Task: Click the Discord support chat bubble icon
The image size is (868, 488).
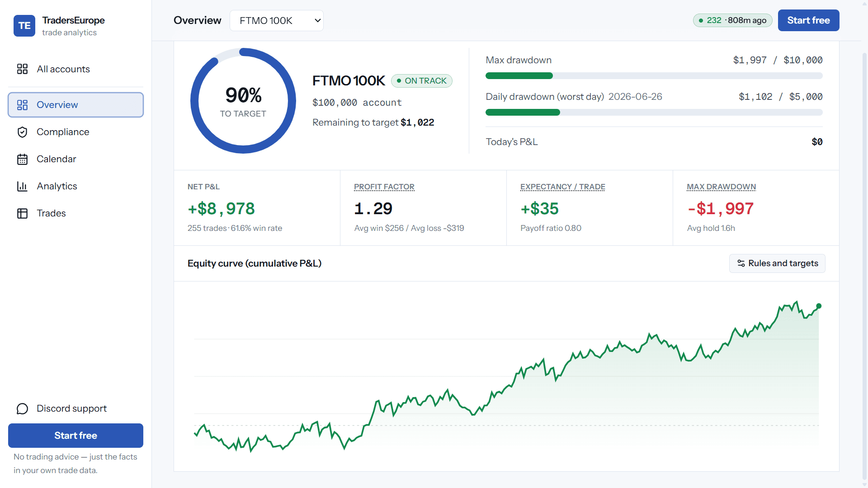Action: [x=22, y=408]
